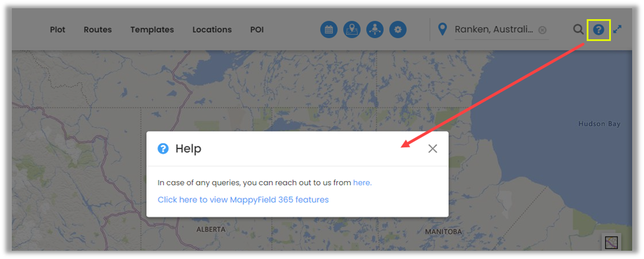Viewport: 644px width, 259px height.
Task: Close the Help dialog
Action: 432,149
